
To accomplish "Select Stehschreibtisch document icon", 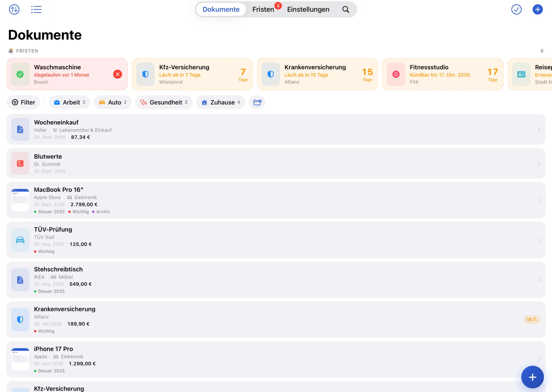I will pyautogui.click(x=20, y=280).
